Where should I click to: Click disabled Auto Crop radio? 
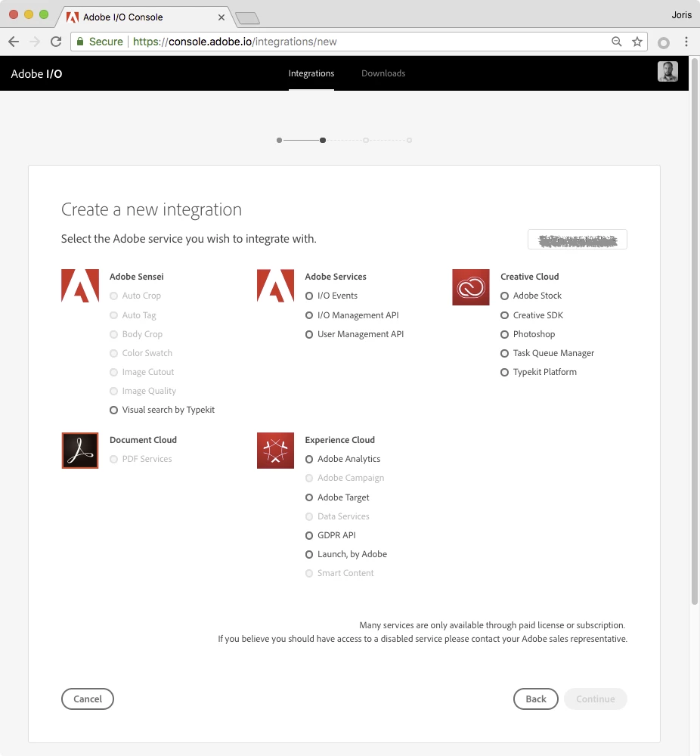(x=114, y=296)
